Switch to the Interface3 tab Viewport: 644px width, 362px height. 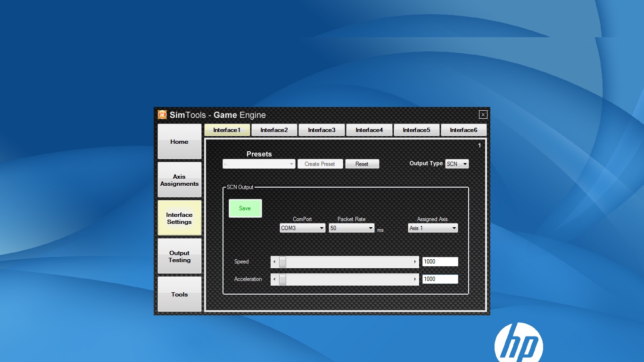(322, 130)
